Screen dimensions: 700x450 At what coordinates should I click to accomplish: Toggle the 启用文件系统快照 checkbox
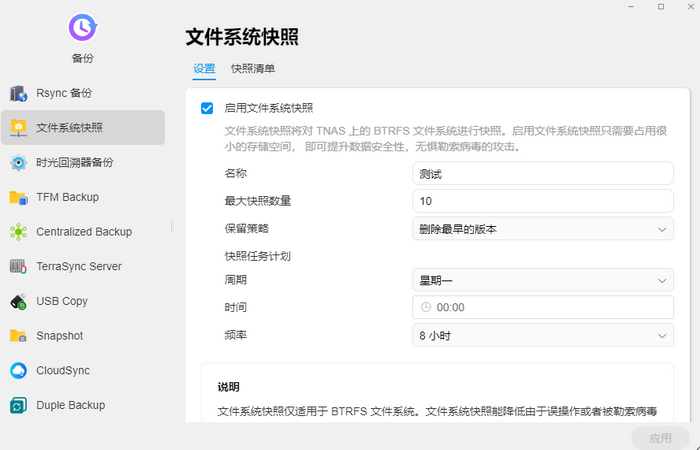click(207, 108)
